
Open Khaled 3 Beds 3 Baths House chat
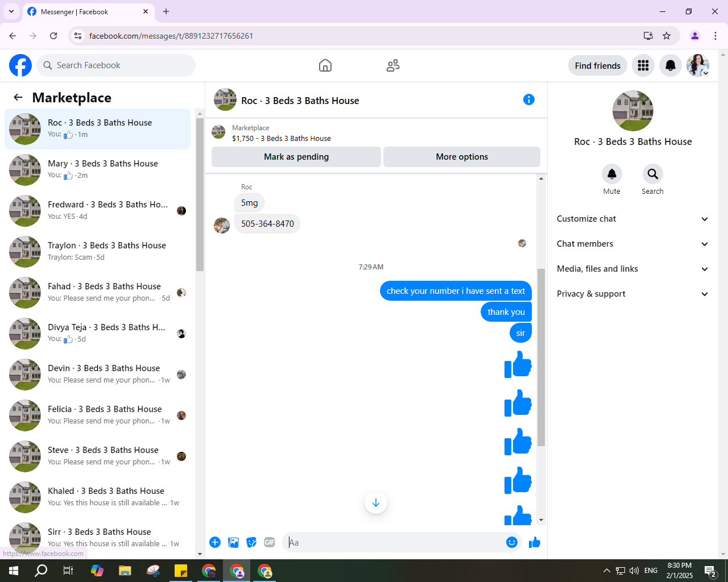coord(98,497)
